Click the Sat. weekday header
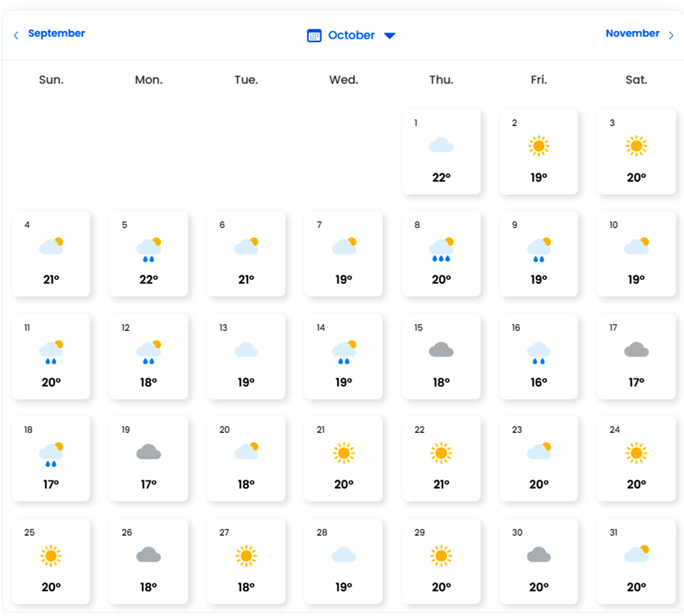Viewport: 684px width, 616px height. (x=636, y=80)
